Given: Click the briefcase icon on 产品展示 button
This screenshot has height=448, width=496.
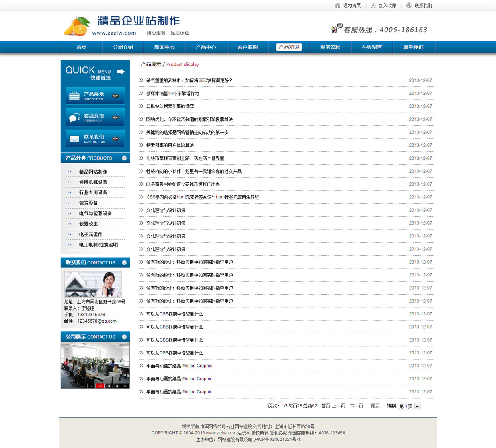Looking at the screenshot, I should 74,96.
